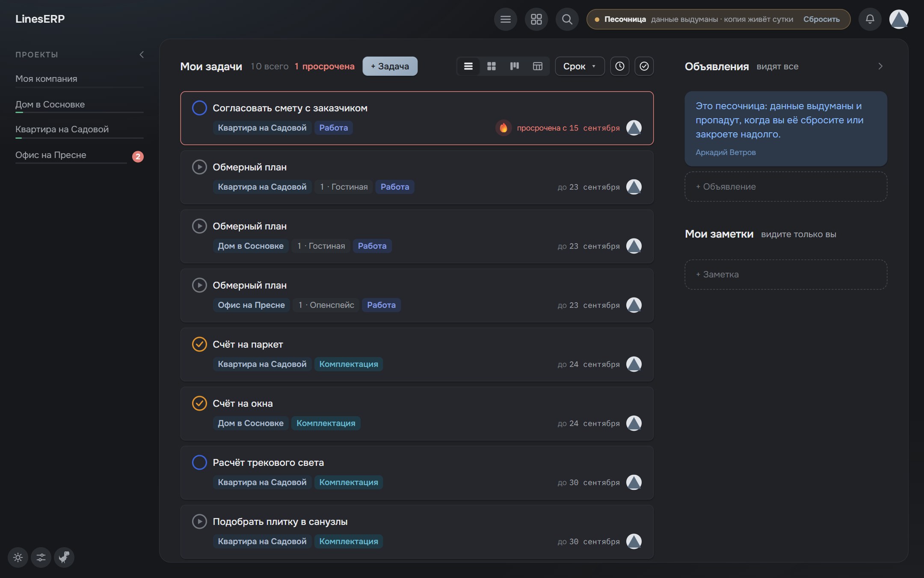Screen dimensions: 924x578
Task: Toggle status of Счёт на окна
Action: (x=199, y=403)
